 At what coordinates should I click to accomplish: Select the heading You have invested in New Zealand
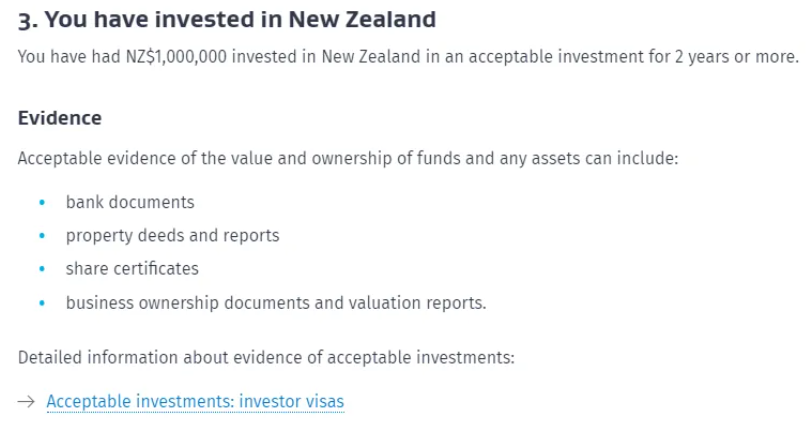227,20
